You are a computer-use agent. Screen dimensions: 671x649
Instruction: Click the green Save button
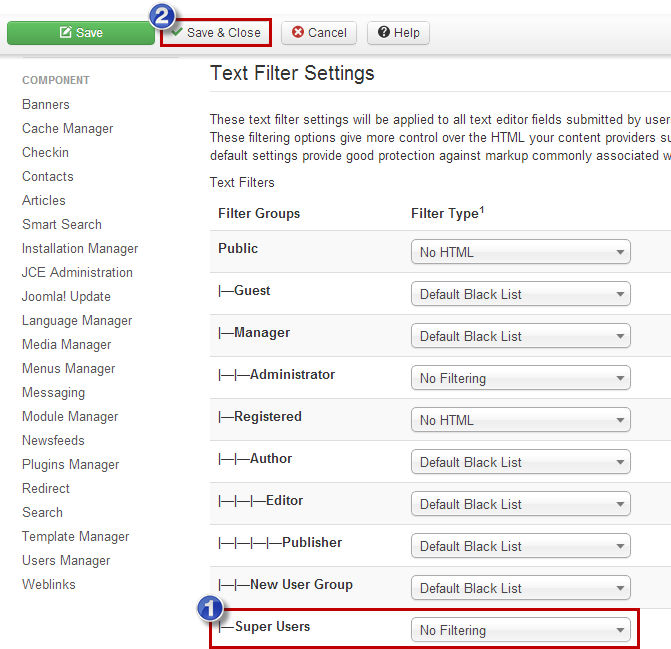click(81, 33)
